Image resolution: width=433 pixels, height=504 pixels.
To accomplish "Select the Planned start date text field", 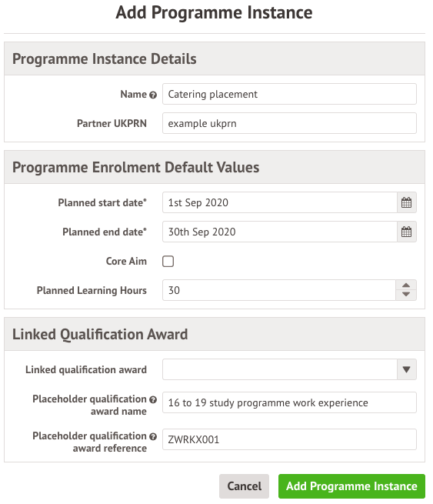I will coord(280,202).
